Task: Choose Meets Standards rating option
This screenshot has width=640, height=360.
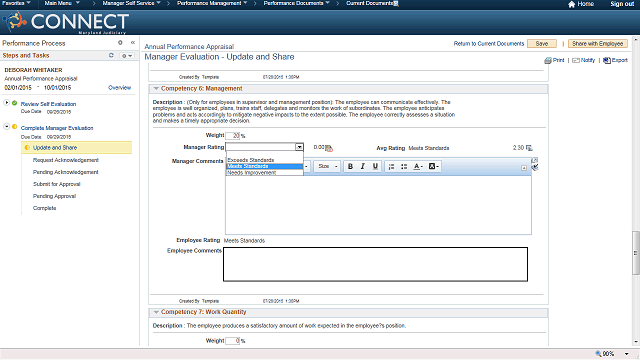Action: click(x=264, y=167)
